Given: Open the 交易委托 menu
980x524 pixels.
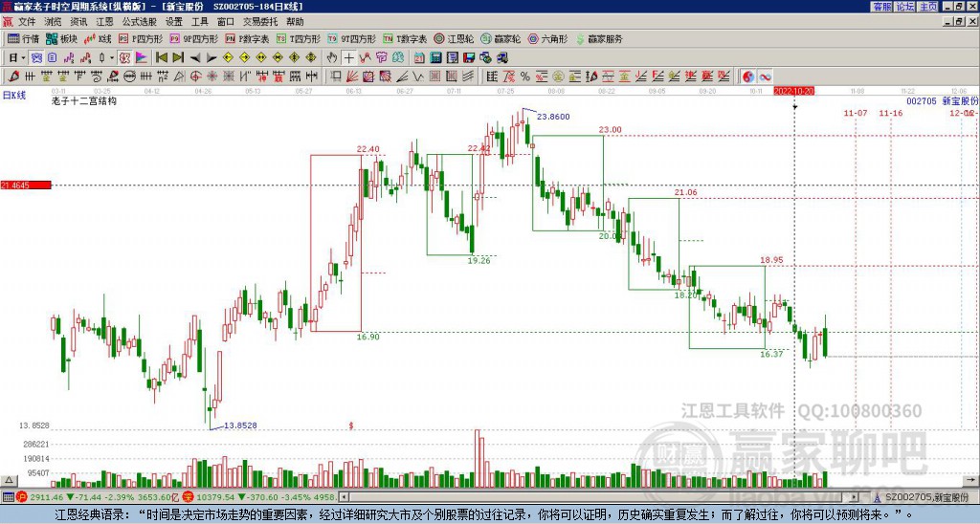Looking at the screenshot, I should [260, 22].
